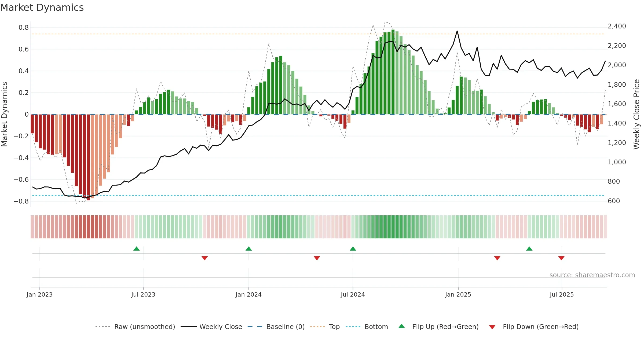Click the Jan 2025 x-axis label
The height and width of the screenshot is (362, 644).
(x=458, y=294)
